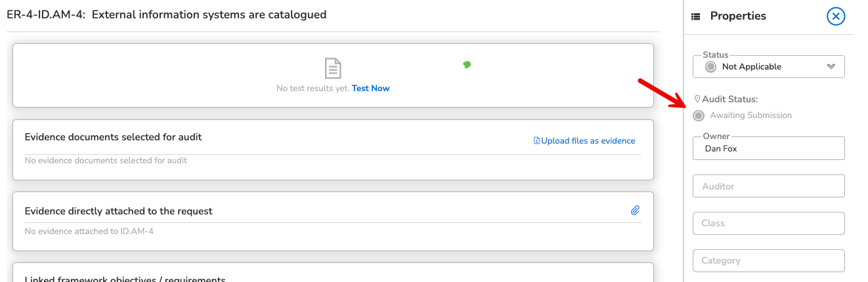
Task: Click the Category input field
Action: click(769, 260)
